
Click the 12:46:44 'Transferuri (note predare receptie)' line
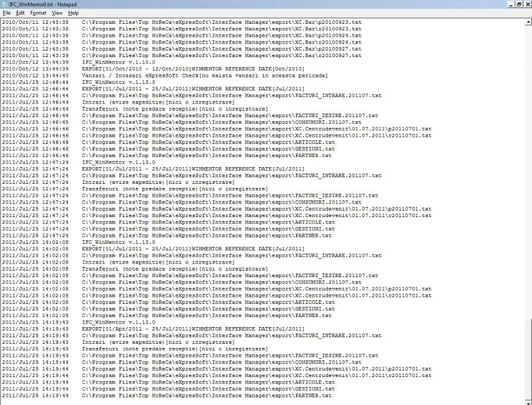(x=135, y=109)
